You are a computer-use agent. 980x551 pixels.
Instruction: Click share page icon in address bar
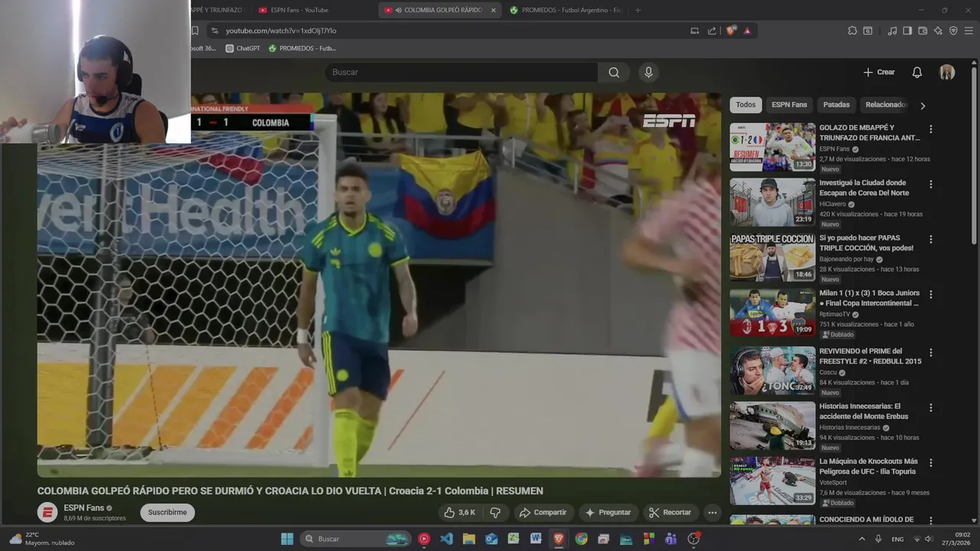(x=712, y=31)
